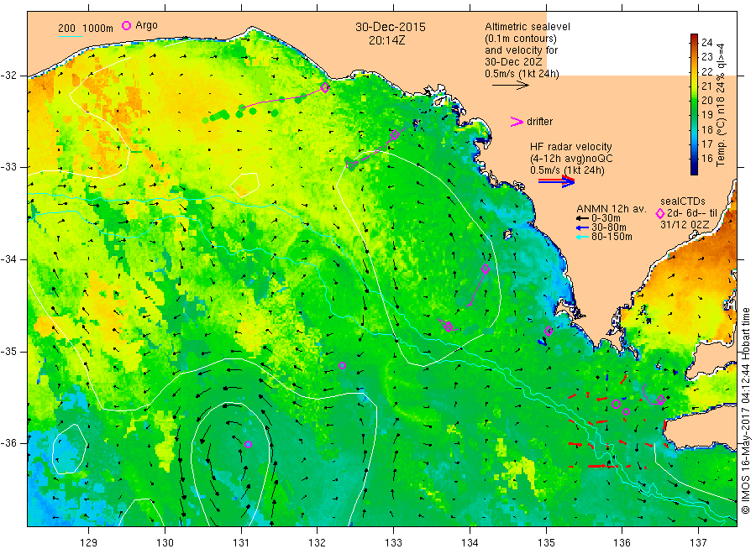Viewport: 756px width, 554px height.
Task: Click the '0.5m/s (1kt 24h)' text under the altimetric legend
Action: pos(522,74)
